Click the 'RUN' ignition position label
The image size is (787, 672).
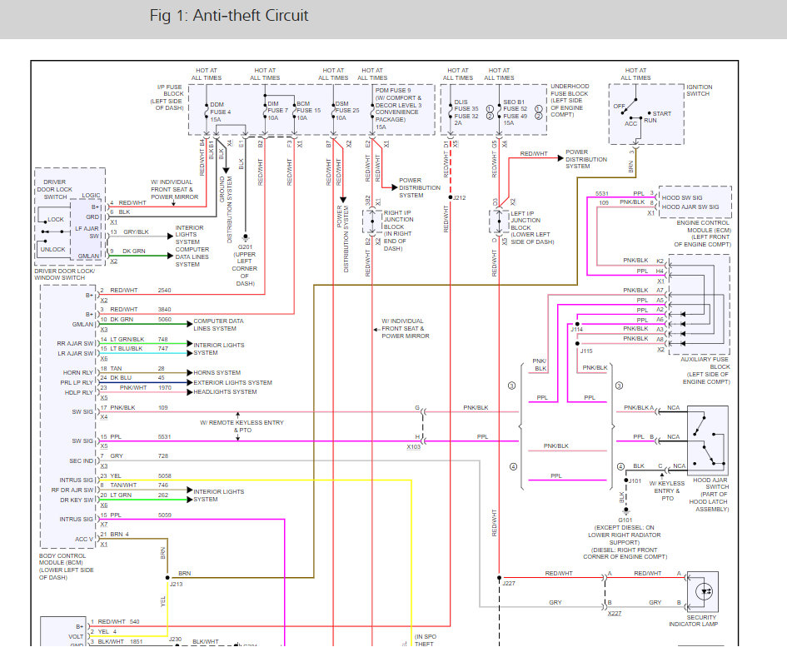pos(650,121)
